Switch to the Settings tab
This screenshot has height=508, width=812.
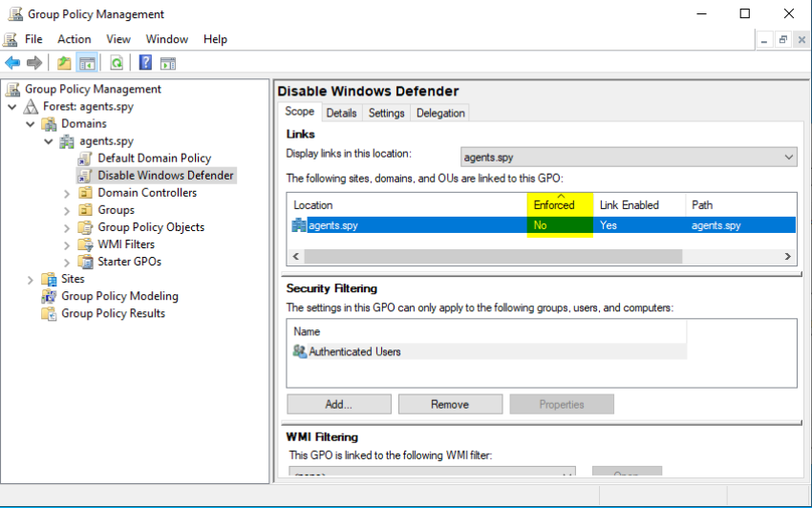coord(386,113)
